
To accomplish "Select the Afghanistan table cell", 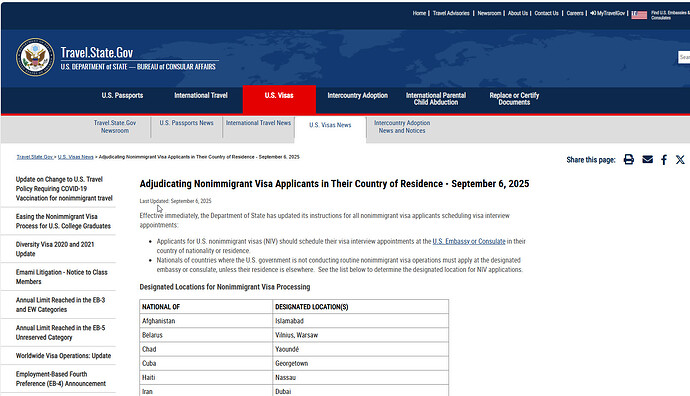I will 206,321.
